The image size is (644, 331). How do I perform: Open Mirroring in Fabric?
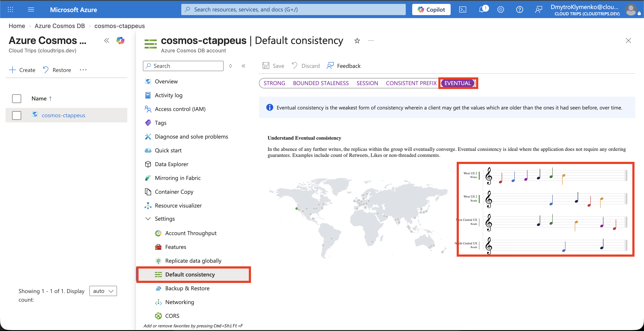(x=177, y=178)
